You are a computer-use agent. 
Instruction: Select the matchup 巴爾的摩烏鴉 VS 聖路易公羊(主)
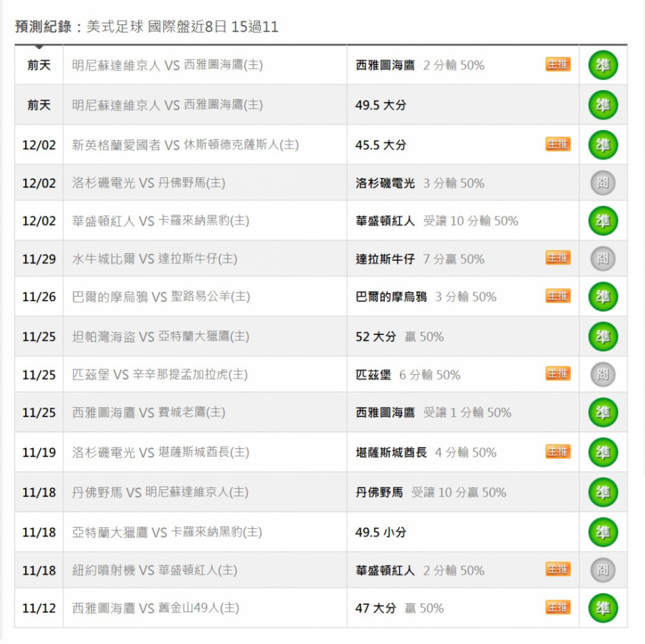161,296
